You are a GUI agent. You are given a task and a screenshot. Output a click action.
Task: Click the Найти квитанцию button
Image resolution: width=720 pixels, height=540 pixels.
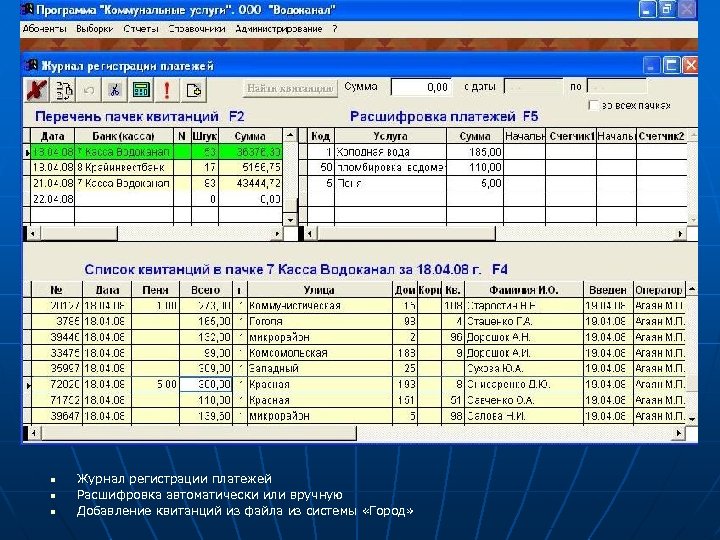pyautogui.click(x=290, y=89)
